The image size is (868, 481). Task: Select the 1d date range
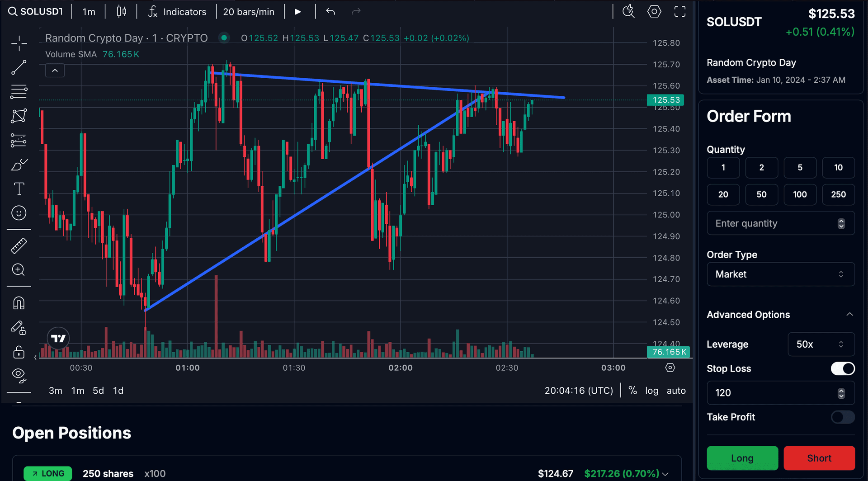coord(118,391)
